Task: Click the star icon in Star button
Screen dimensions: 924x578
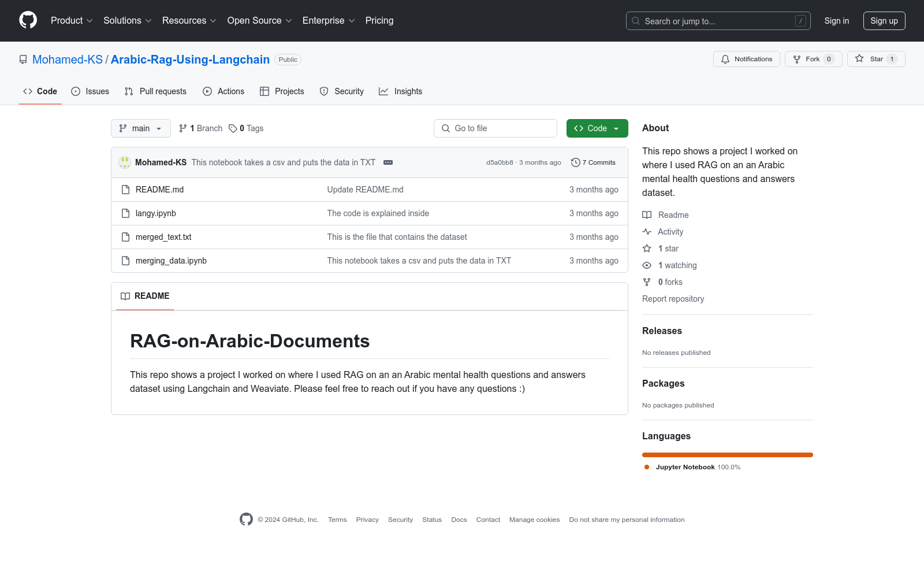Action: click(859, 59)
